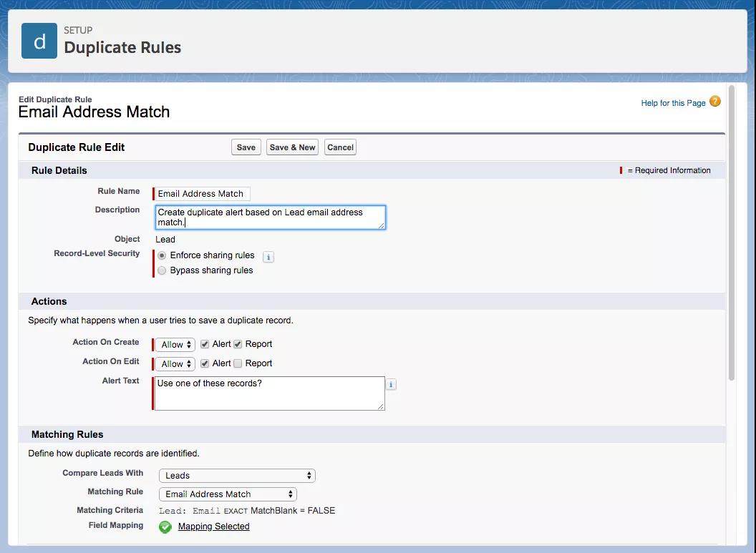Open the Matching Rule dropdown

(227, 494)
